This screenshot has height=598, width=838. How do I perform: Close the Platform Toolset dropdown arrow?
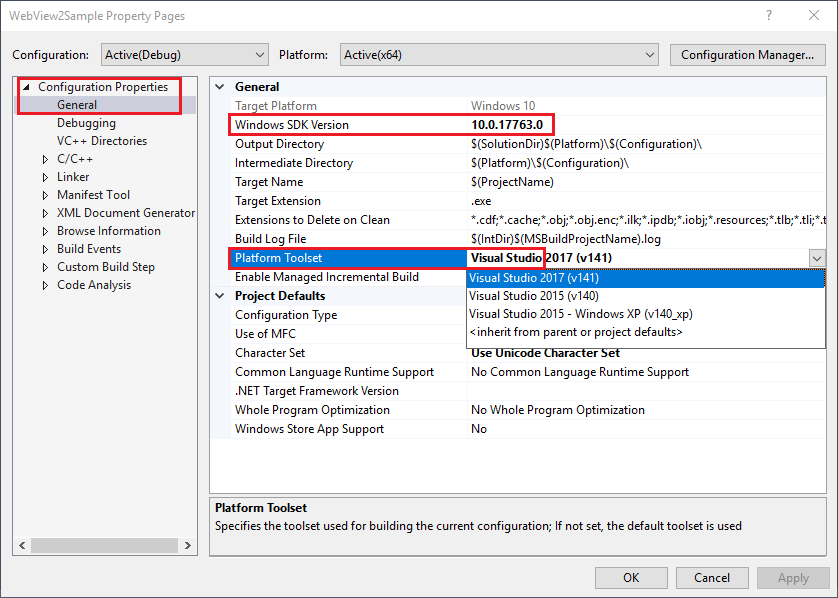click(x=817, y=258)
